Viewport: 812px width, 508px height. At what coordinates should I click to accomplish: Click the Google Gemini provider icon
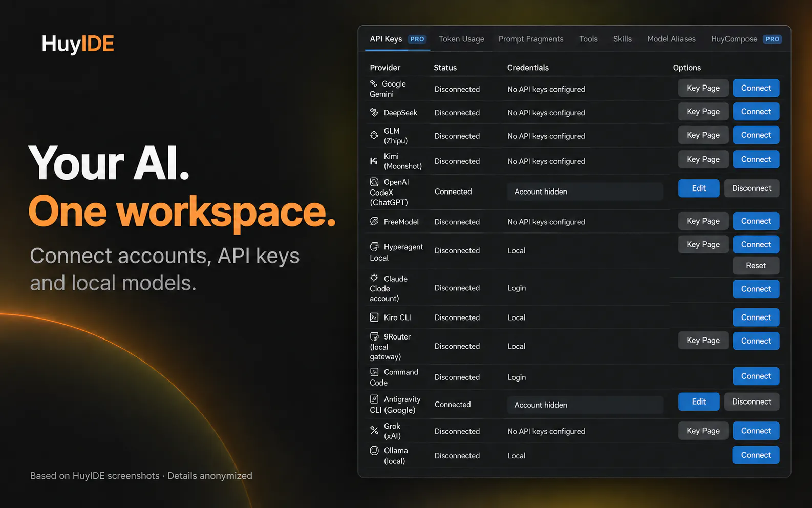point(374,83)
